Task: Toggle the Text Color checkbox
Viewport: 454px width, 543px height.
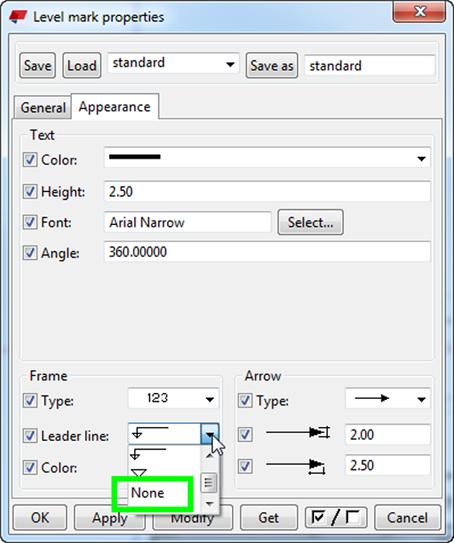Action: tap(30, 160)
